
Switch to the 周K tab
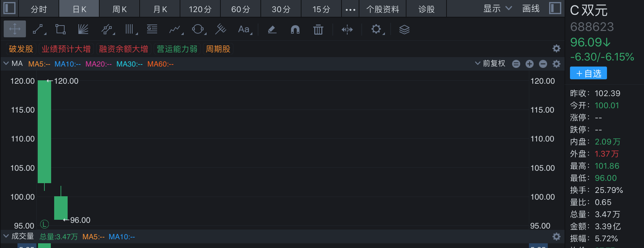pos(119,9)
